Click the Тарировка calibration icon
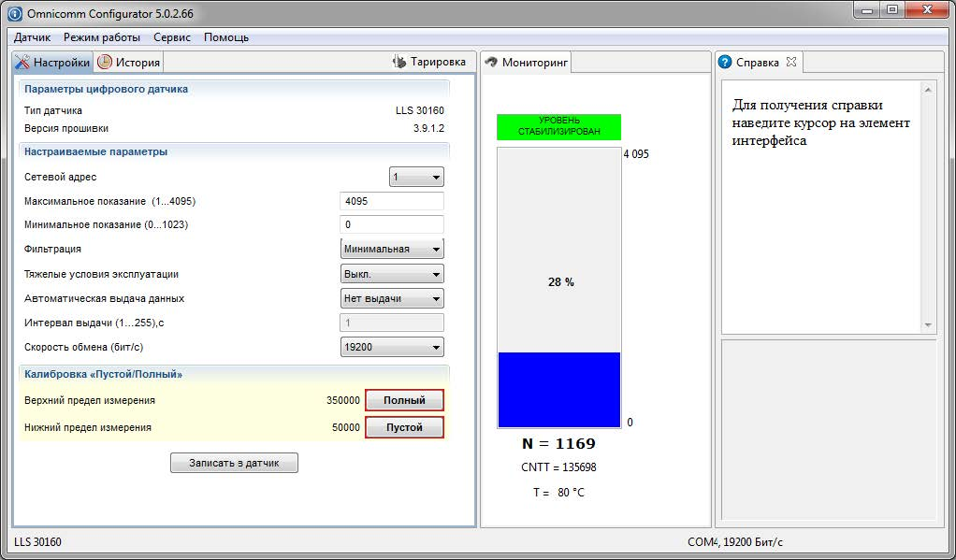Viewport: 956px width, 560px height. [399, 62]
